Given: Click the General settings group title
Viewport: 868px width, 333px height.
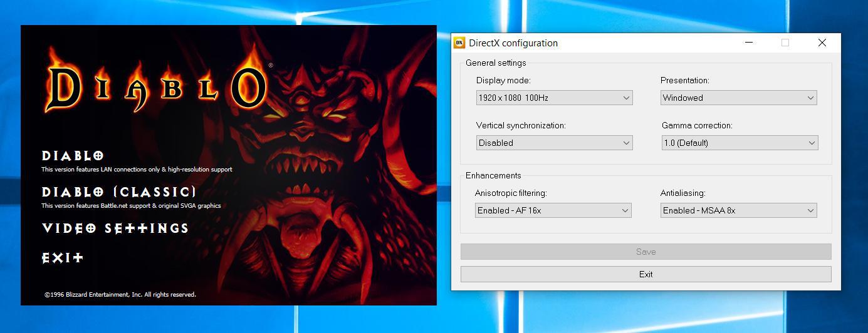Looking at the screenshot, I should tap(496, 63).
